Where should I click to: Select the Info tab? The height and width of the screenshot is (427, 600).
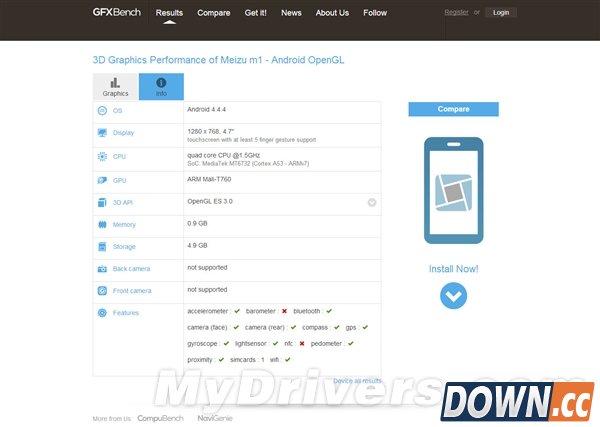coord(161,87)
